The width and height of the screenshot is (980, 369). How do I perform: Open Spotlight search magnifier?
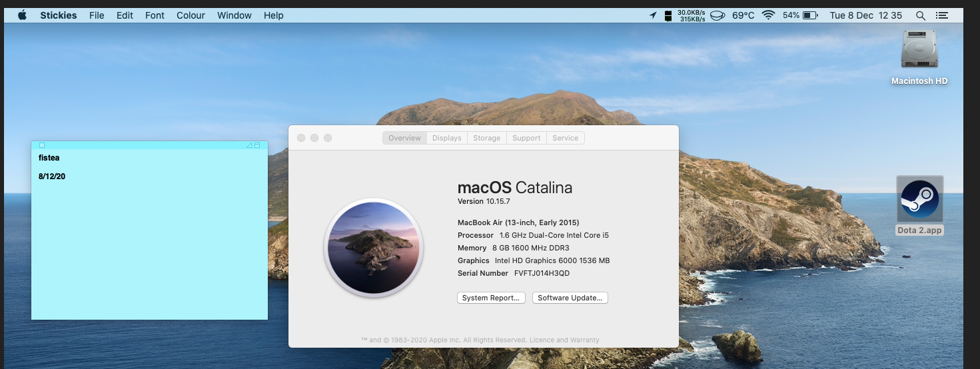coord(921,15)
